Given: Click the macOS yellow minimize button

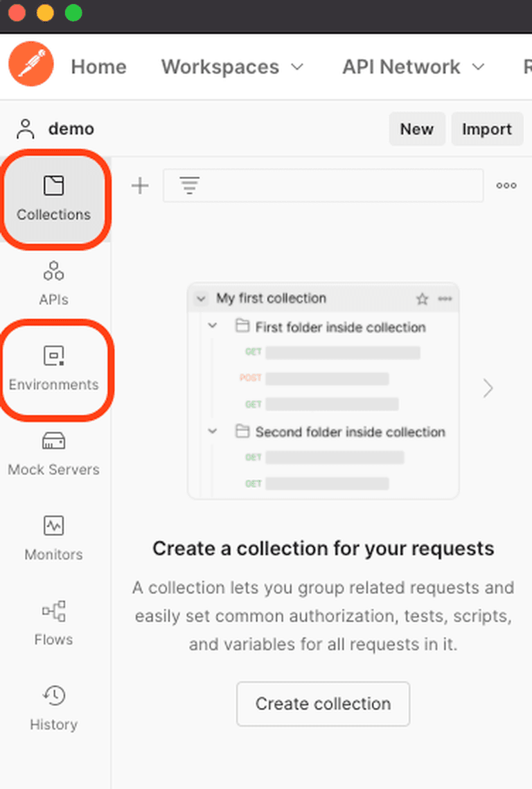Looking at the screenshot, I should pos(45,12).
